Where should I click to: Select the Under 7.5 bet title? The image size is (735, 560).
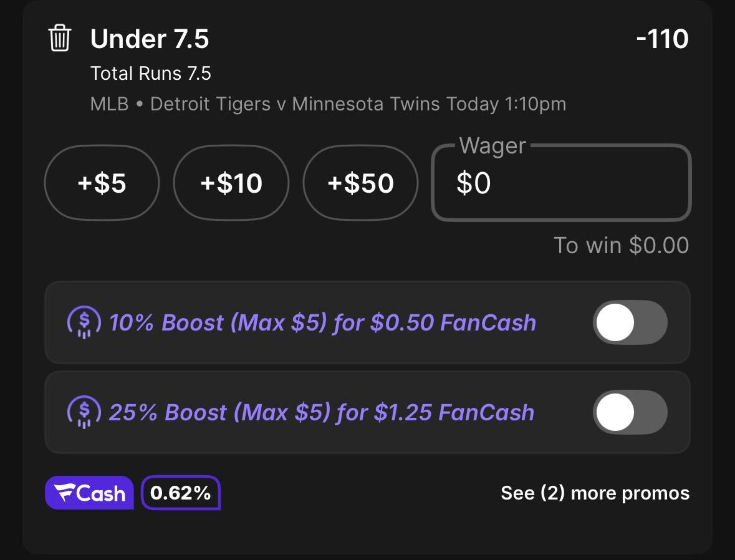[x=150, y=39]
